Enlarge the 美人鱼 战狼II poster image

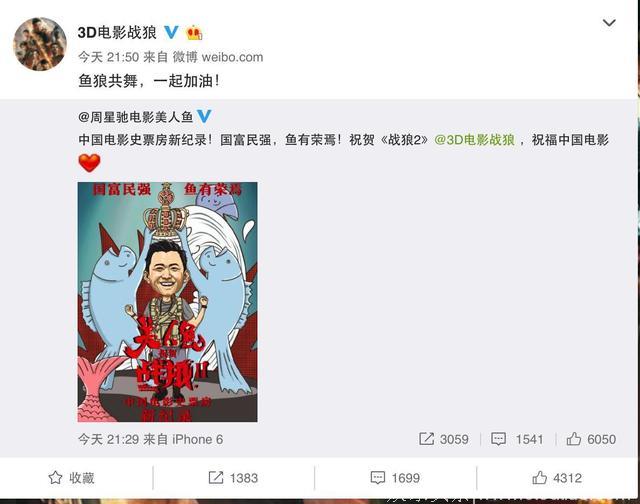tap(167, 302)
